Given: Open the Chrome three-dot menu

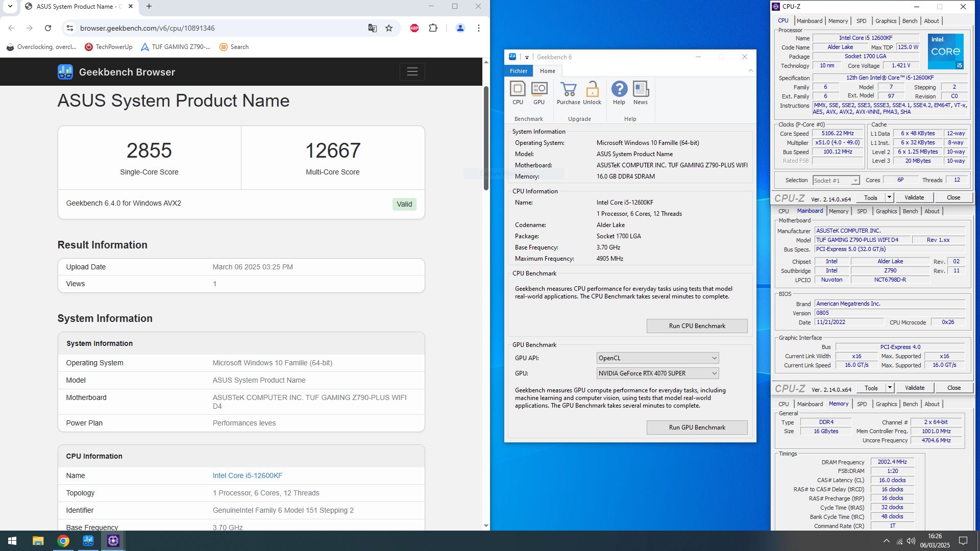Looking at the screenshot, I should [x=478, y=28].
